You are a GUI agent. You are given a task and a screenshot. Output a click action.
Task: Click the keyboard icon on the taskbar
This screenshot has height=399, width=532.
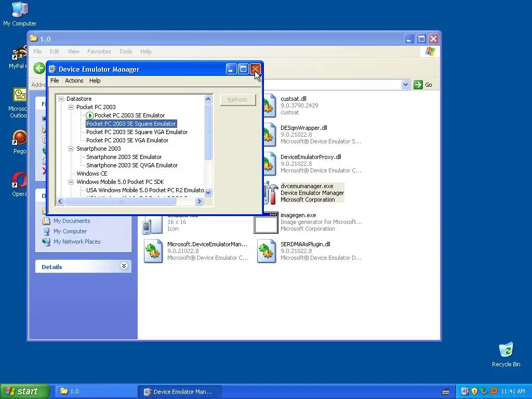(x=445, y=392)
